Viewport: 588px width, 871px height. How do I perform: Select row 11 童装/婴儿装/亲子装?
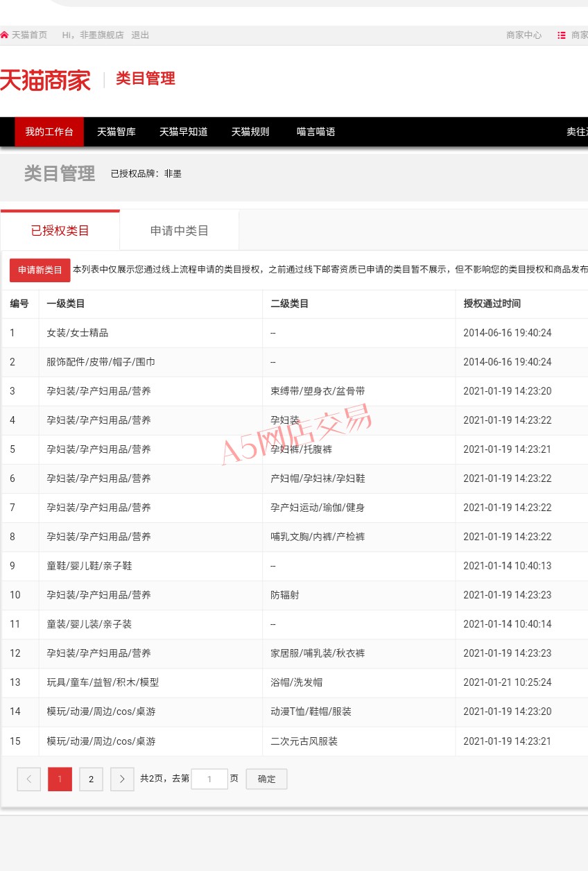pos(295,624)
